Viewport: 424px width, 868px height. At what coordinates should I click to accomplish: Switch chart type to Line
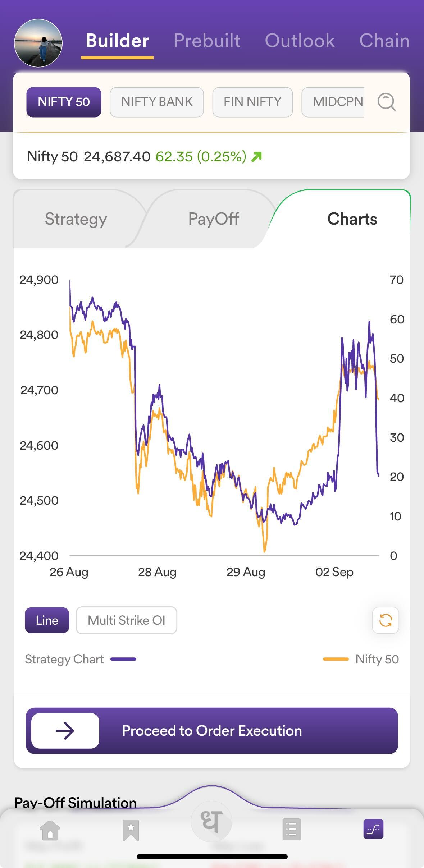[47, 620]
